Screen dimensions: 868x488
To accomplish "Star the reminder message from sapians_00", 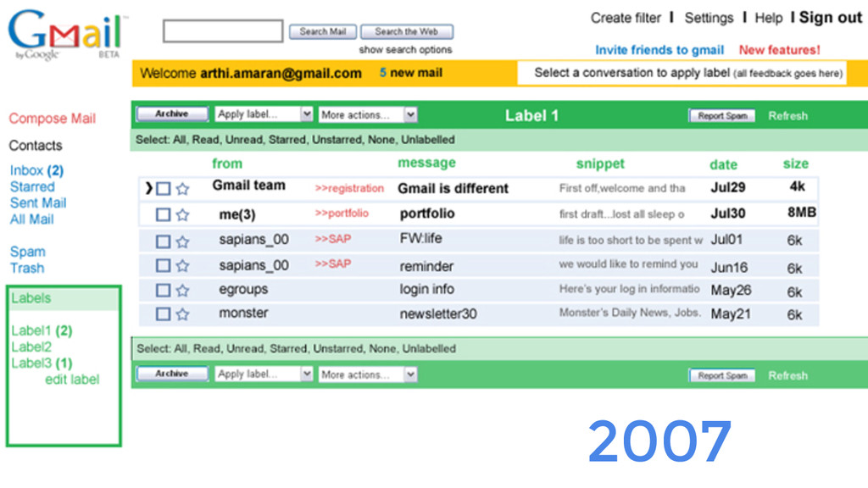I will (x=183, y=266).
